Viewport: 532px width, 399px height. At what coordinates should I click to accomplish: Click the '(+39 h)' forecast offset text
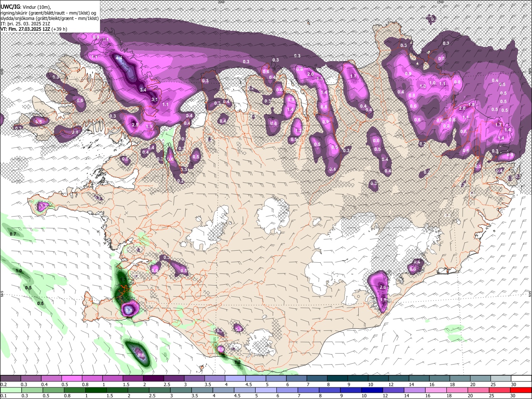pos(59,29)
